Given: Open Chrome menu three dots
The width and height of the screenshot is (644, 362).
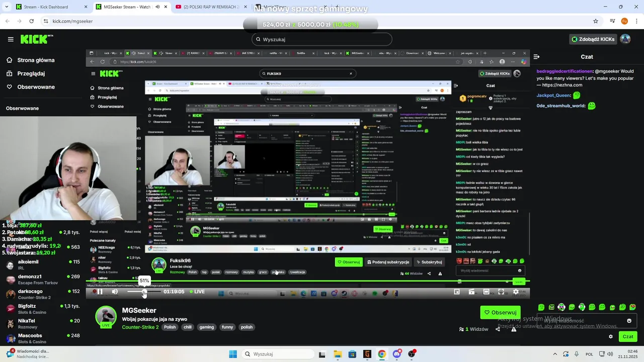Looking at the screenshot, I should (x=635, y=21).
